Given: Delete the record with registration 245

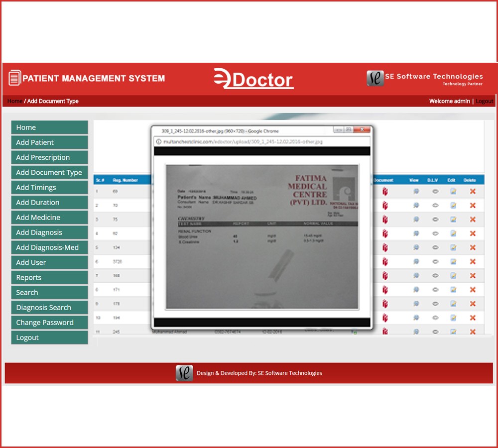Looking at the screenshot, I should 473,332.
